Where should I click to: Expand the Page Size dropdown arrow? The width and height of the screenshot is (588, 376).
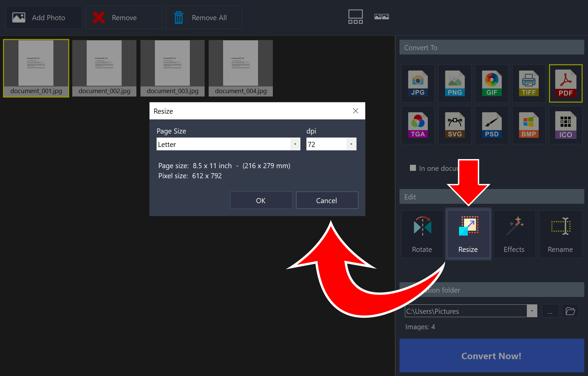pos(295,144)
